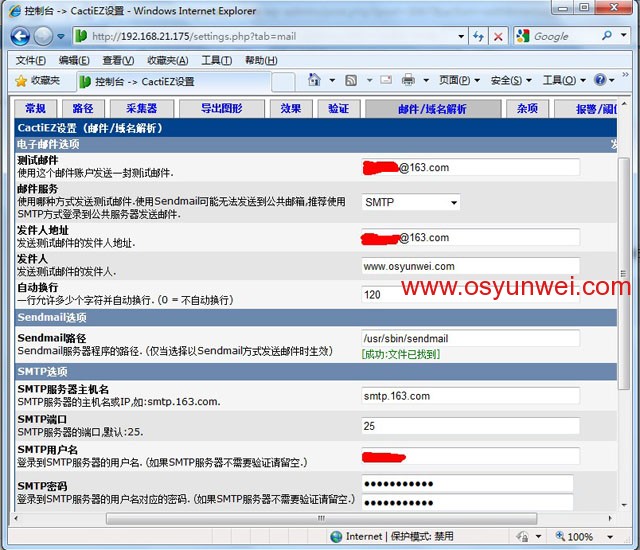Click the Sendmail路径 /usr/sbin/sendmail field
The image size is (640, 550).
point(470,338)
